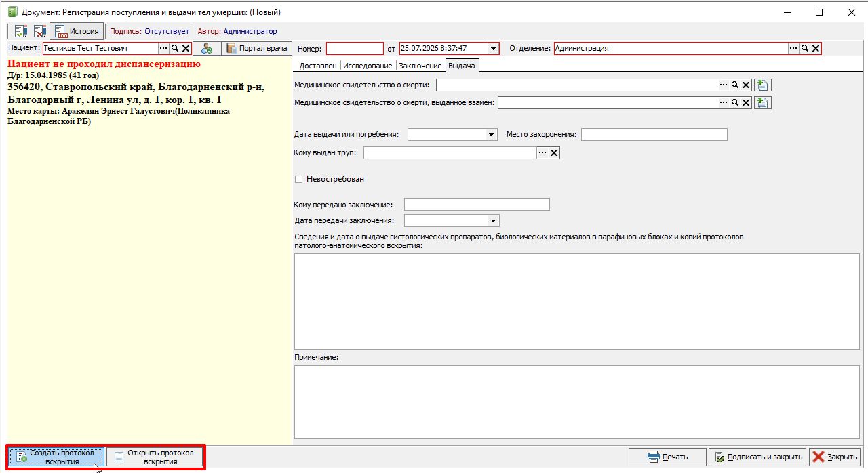Click the patient search magnifier icon

(175, 49)
